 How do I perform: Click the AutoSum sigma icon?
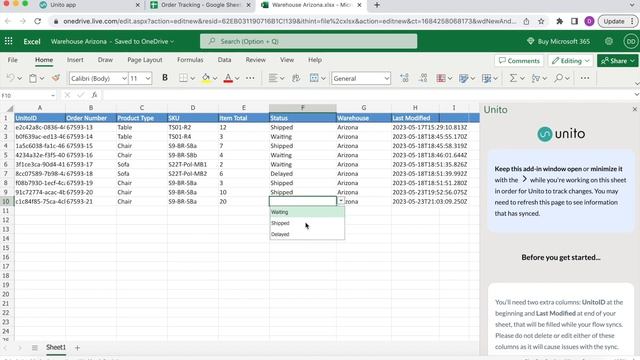click(513, 78)
